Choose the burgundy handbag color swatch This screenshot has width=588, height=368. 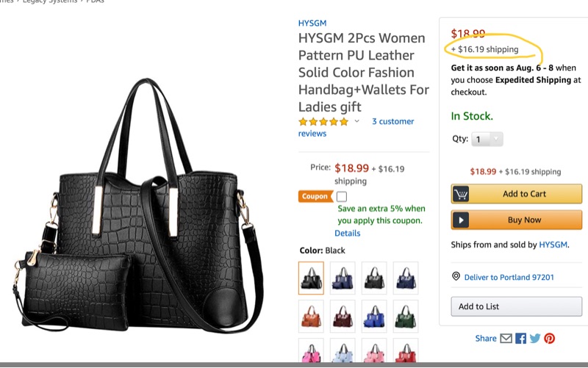point(343,316)
